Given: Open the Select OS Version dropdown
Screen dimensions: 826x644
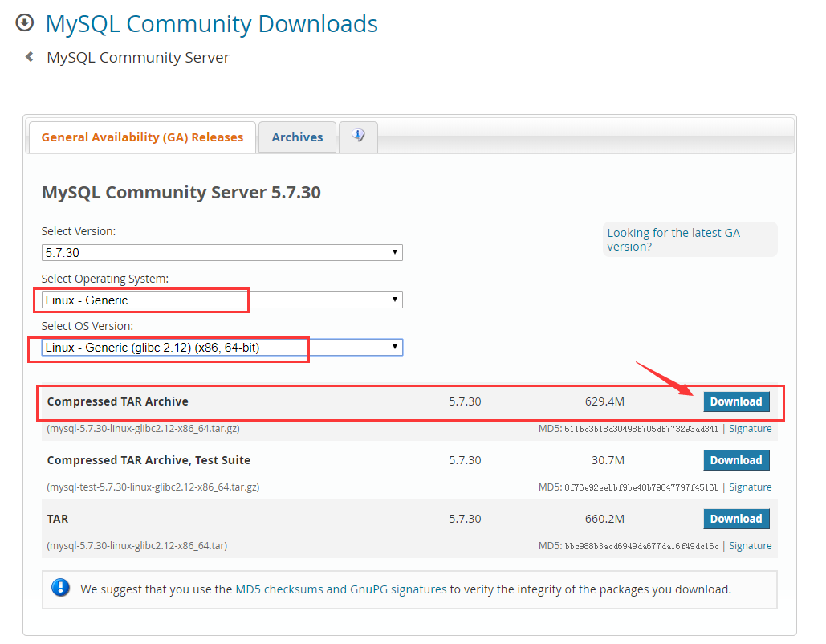Looking at the screenshot, I should pos(222,348).
